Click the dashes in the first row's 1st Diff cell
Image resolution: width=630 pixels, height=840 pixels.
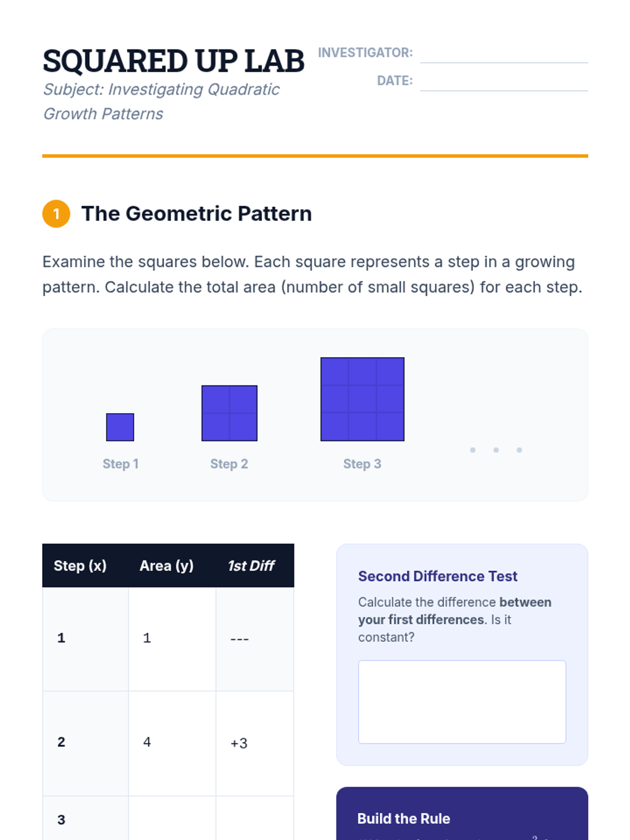click(x=239, y=639)
